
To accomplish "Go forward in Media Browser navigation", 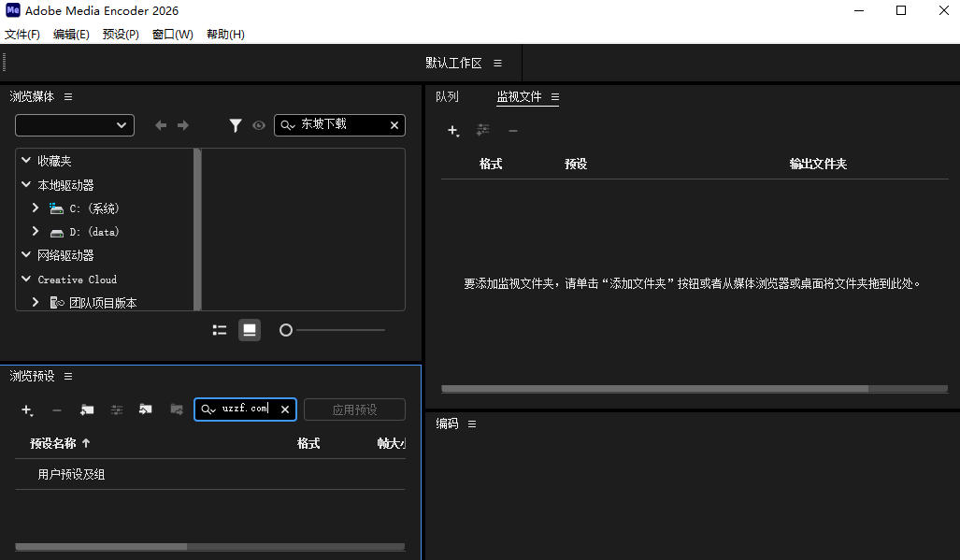I will coord(183,125).
